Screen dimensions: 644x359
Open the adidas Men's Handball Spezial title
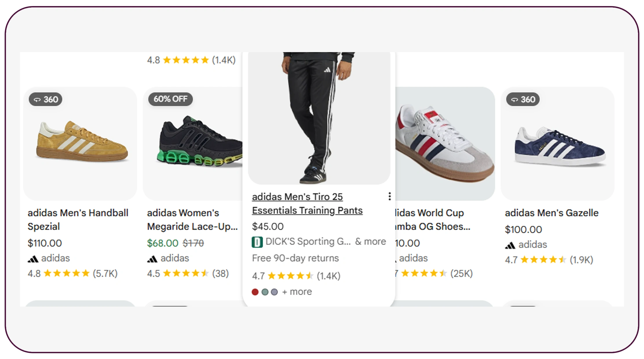[x=78, y=219]
